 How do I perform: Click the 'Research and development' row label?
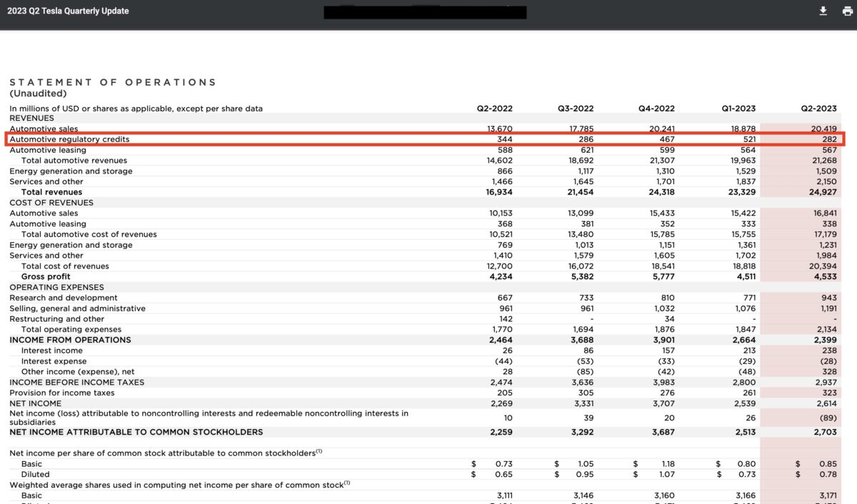coord(64,298)
